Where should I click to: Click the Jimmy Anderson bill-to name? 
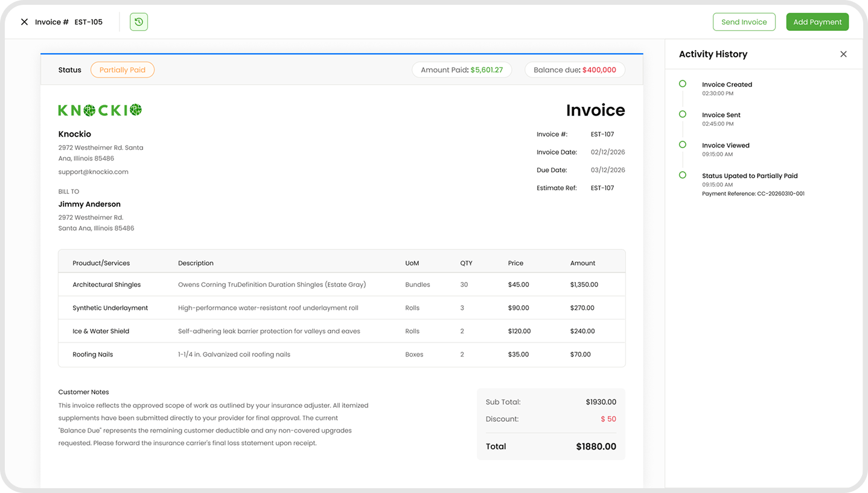click(89, 204)
